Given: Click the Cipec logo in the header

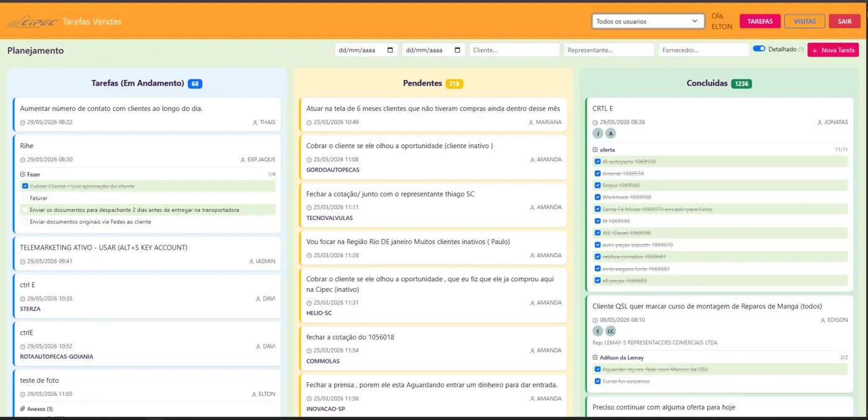Looking at the screenshot, I should click(x=32, y=22).
